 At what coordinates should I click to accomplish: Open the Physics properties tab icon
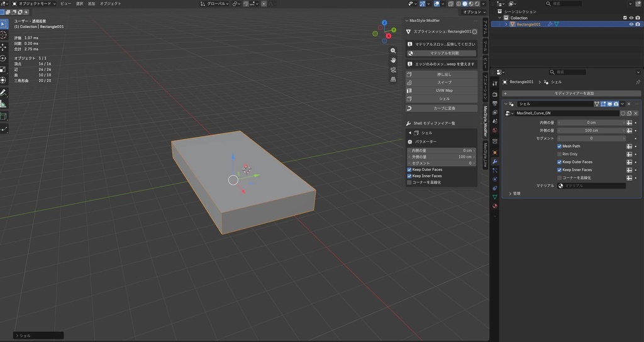pyautogui.click(x=495, y=179)
